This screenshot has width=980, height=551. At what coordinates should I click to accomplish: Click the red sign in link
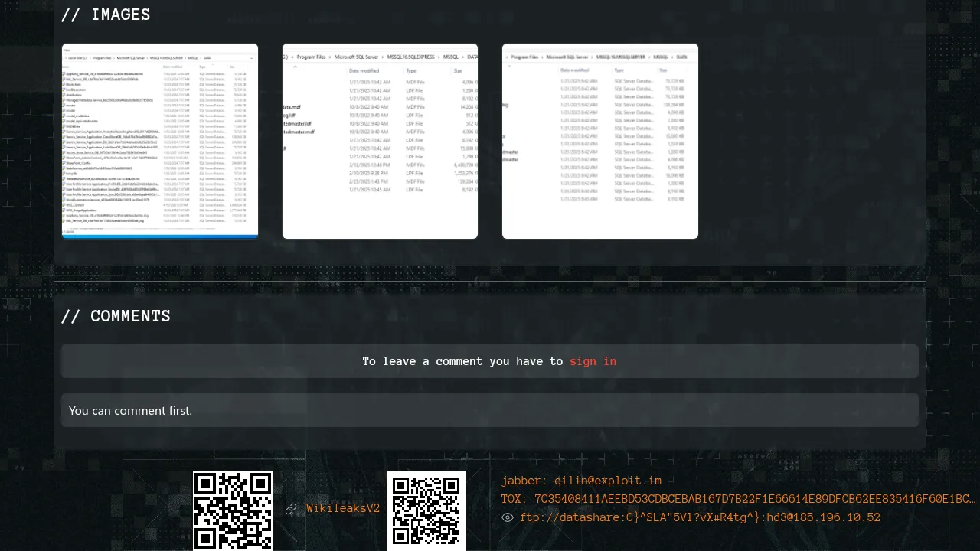pos(593,361)
